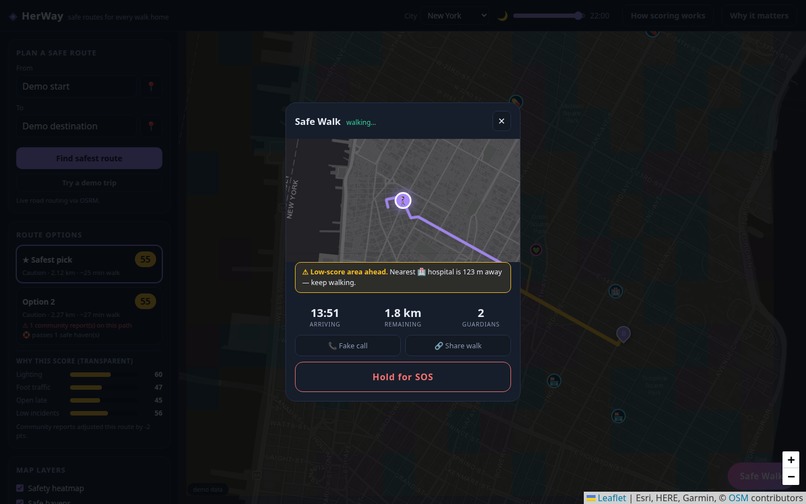Open the OSM contributors link
This screenshot has width=806, height=504.
click(x=738, y=498)
